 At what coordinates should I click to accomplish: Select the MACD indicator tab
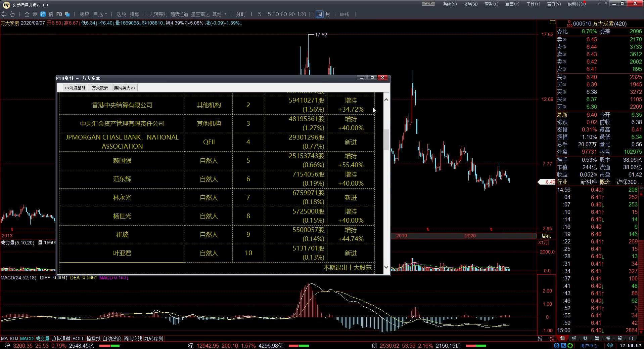(x=27, y=339)
